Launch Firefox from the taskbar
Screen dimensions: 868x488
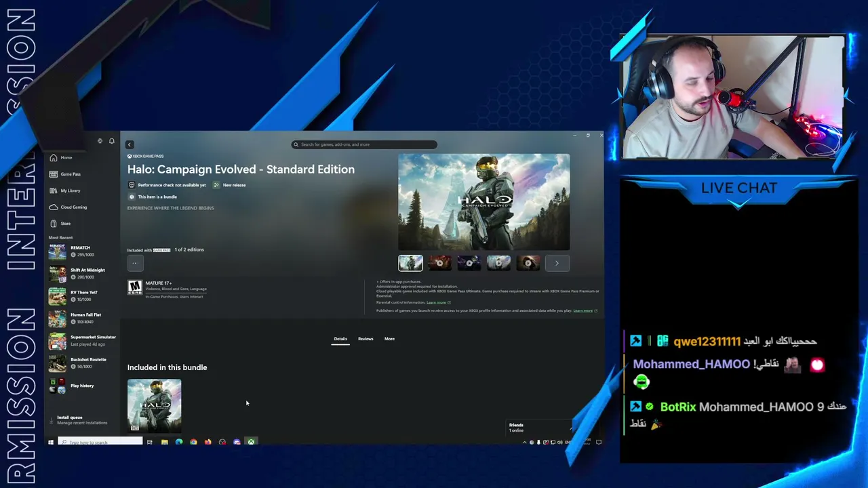tap(208, 443)
